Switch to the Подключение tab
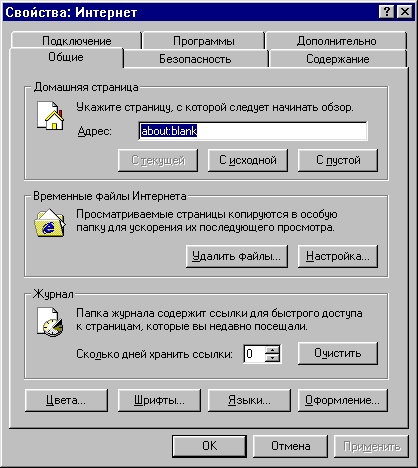418x468 pixels. tap(77, 40)
